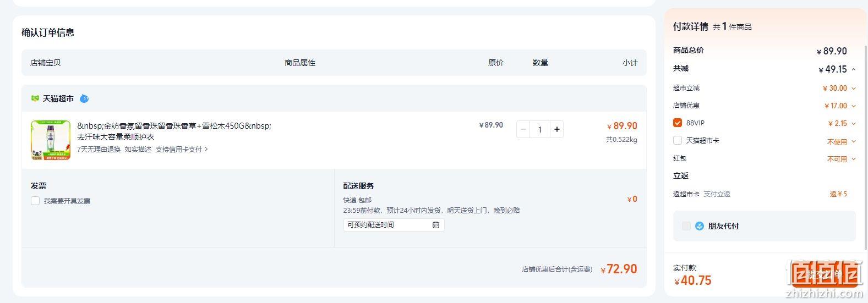Click the 店铺宝贝 column header
This screenshot has height=303, width=868.
[x=46, y=63]
